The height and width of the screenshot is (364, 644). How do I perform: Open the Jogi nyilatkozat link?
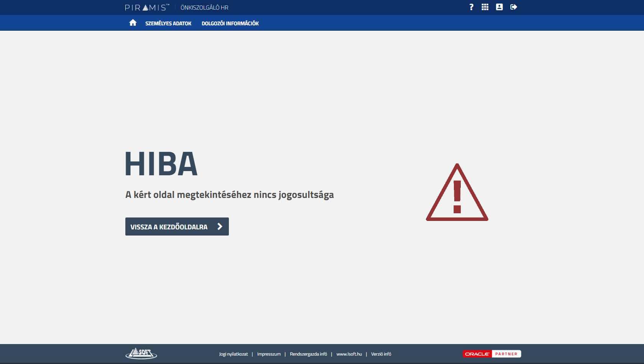tap(233, 354)
